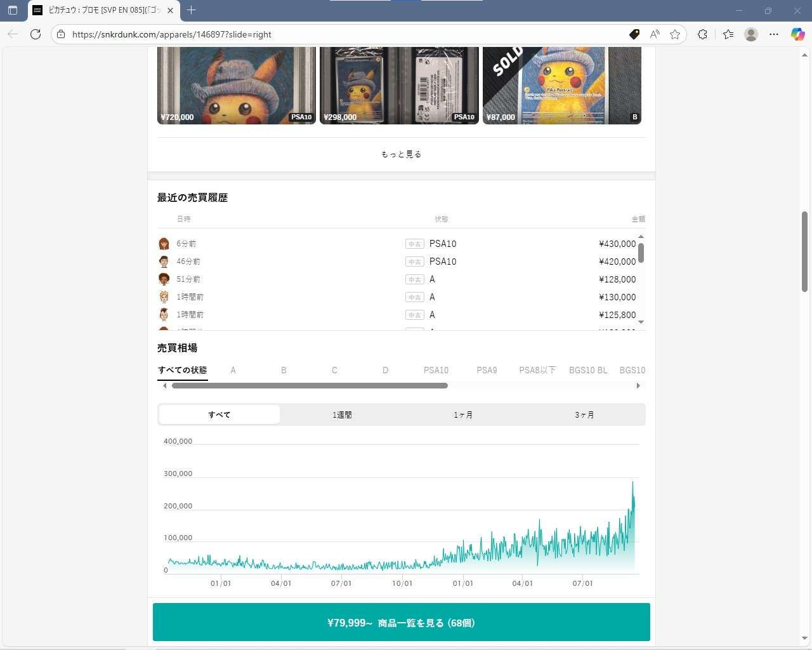The image size is (812, 650).
Task: Expand listings with もっと見る
Action: point(401,154)
